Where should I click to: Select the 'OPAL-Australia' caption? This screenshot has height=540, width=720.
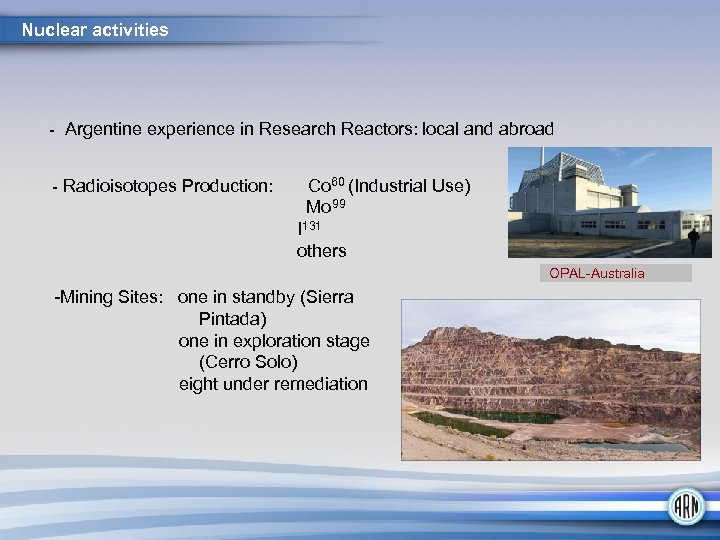coord(597,273)
